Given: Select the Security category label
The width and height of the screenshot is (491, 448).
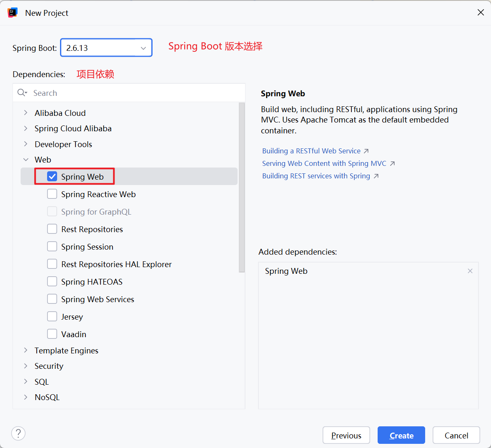Looking at the screenshot, I should tap(49, 365).
